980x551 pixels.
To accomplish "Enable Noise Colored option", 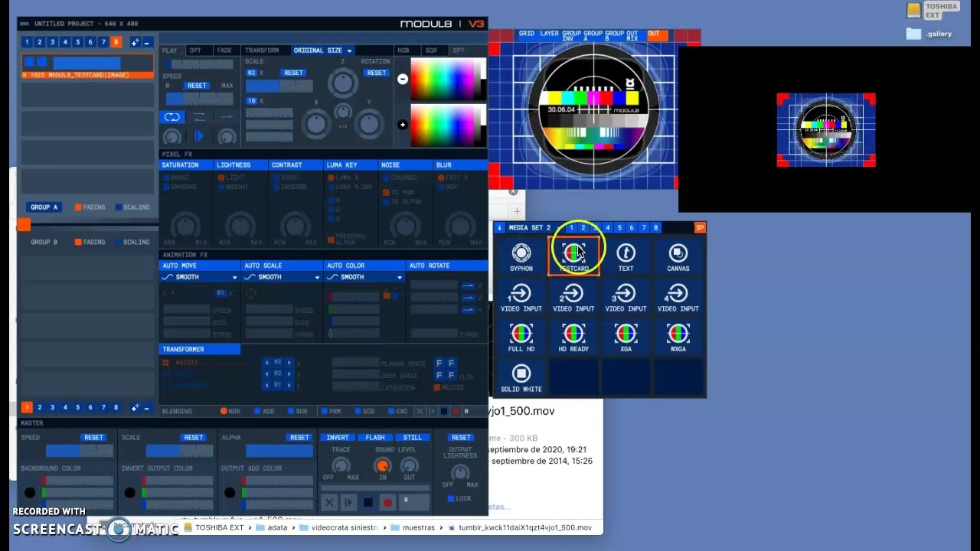I will click(x=400, y=178).
